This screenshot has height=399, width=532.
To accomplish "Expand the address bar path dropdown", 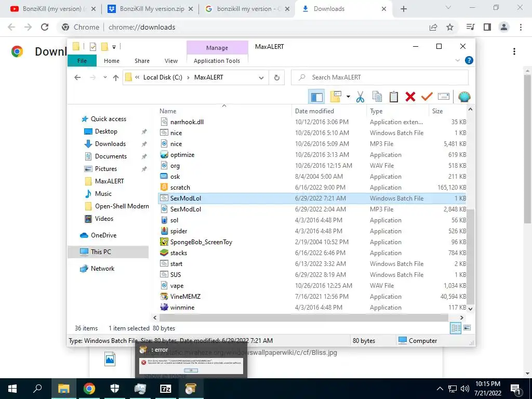I will [261, 78].
